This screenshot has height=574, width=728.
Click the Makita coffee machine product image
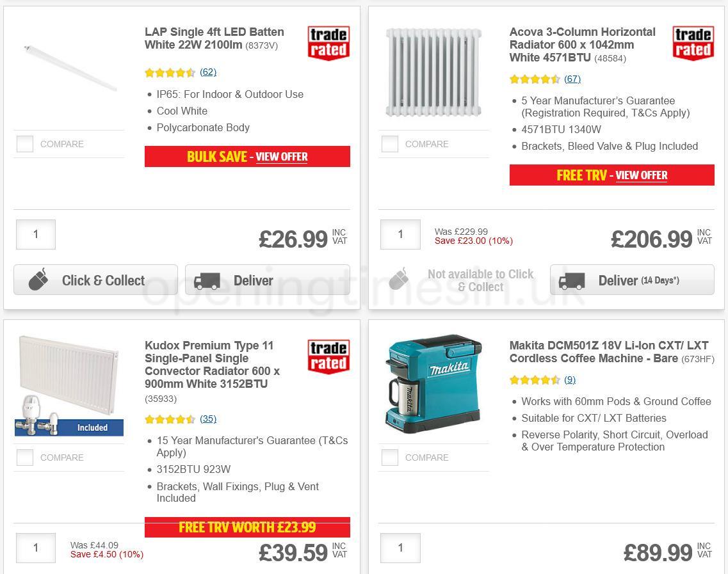tap(433, 382)
